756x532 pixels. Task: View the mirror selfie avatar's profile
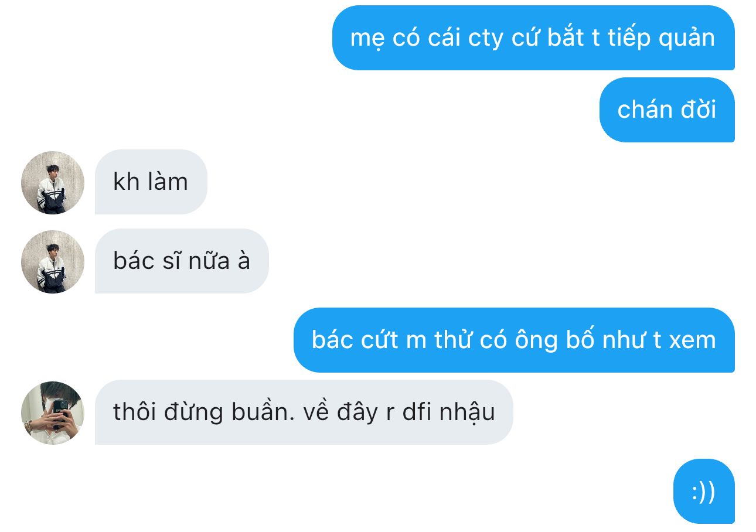click(53, 413)
